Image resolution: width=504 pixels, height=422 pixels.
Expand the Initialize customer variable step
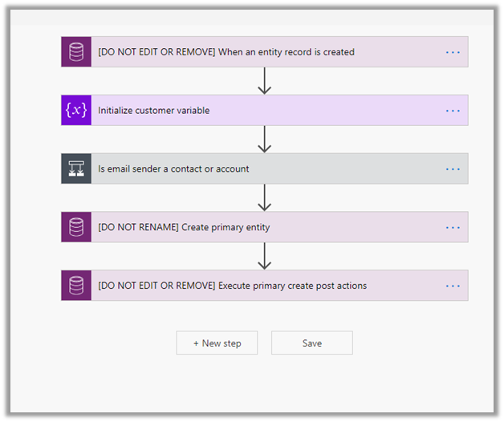point(154,111)
